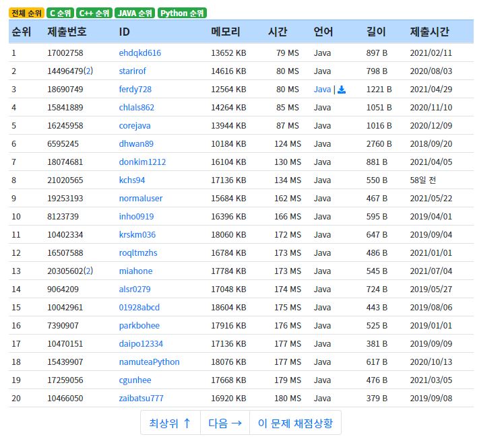Select the 전체 순위 tab
504x445 pixels.
(26, 13)
